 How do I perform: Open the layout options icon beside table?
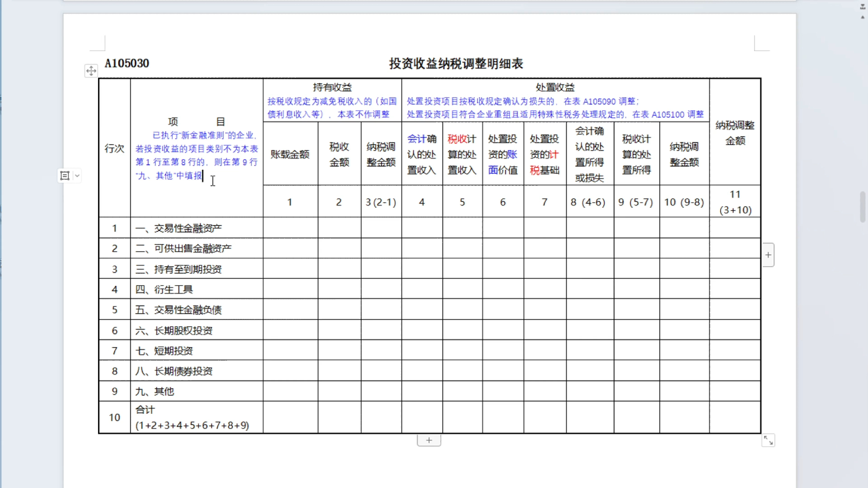[65, 176]
